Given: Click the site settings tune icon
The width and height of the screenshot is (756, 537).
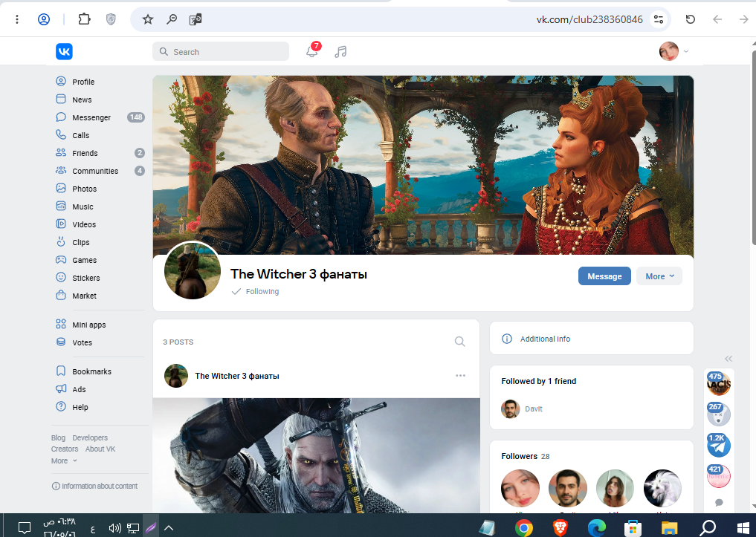Looking at the screenshot, I should 659,19.
